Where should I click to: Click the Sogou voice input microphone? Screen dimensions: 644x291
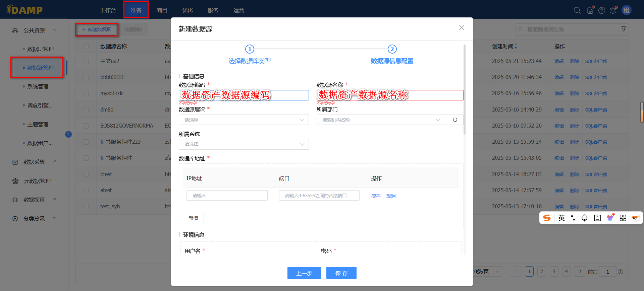(585, 218)
